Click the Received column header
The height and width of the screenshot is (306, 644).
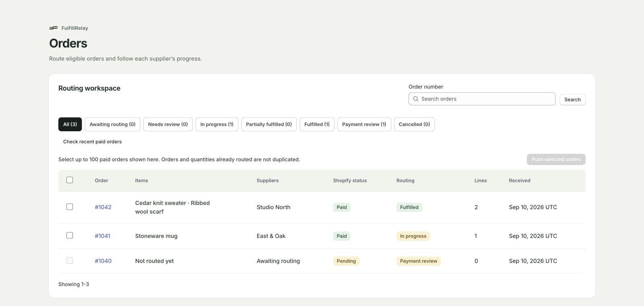(520, 180)
